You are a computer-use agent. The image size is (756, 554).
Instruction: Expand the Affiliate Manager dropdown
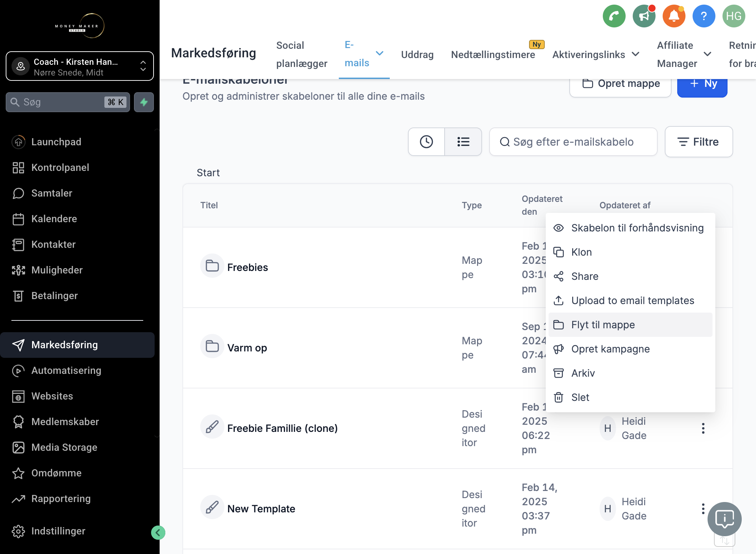(x=708, y=54)
